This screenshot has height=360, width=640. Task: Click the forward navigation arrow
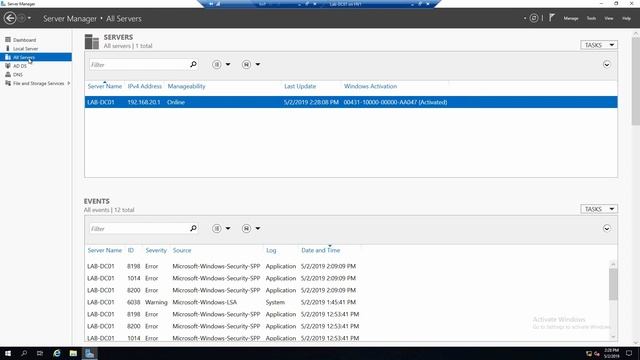pos(22,18)
